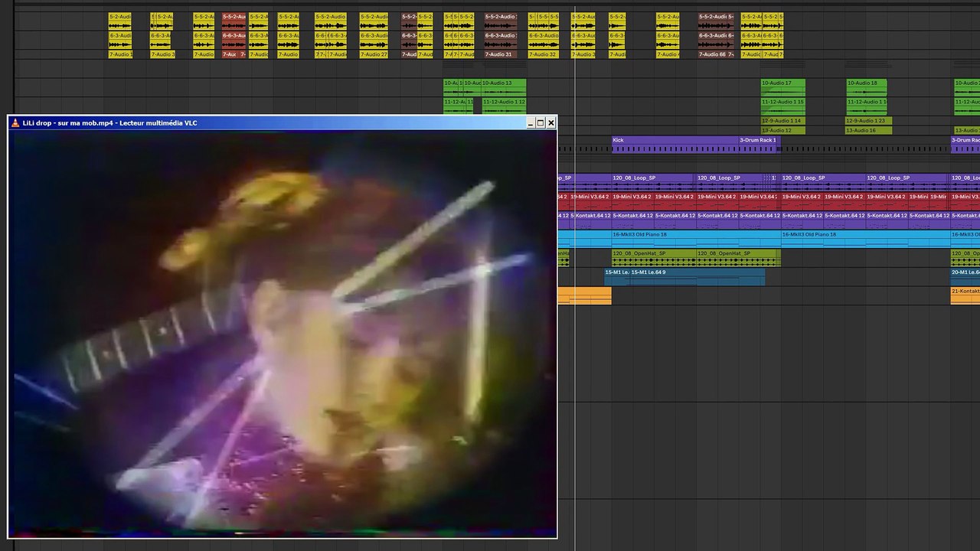Screen dimensions: 980x551
Task: Click the VLC cone icon in title bar
Action: 15,122
